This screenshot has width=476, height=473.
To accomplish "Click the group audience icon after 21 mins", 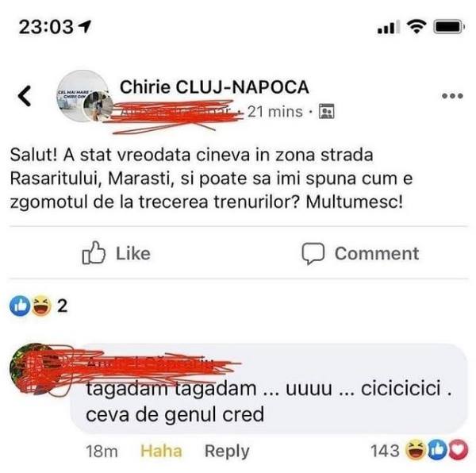I will point(327,111).
